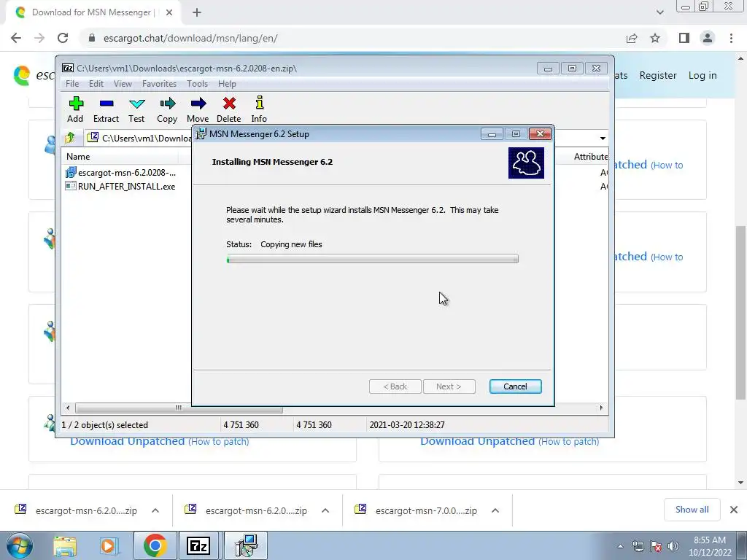Expand options for first escargot-msn-6.2.0 download
The height and width of the screenshot is (560, 747).
pyautogui.click(x=155, y=510)
